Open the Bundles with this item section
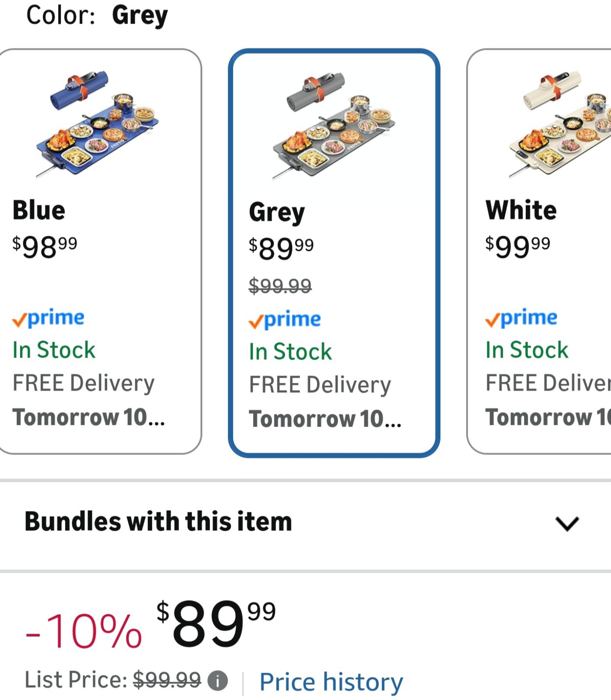The image size is (611, 700). pos(158,521)
